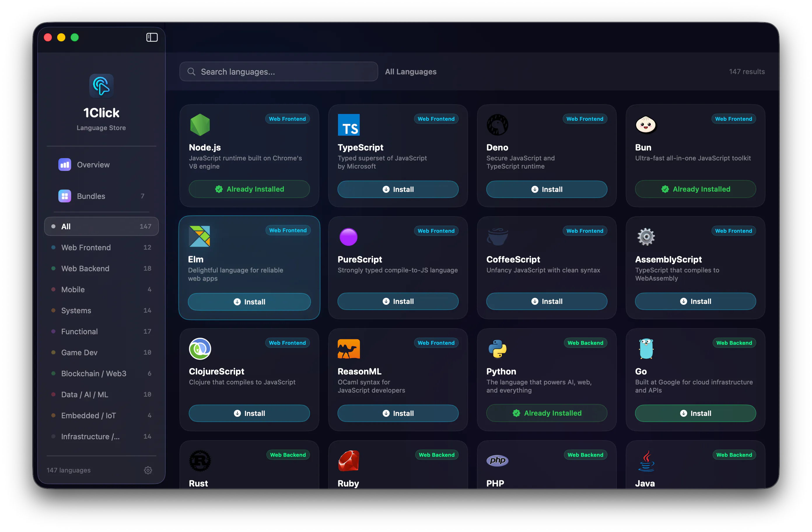Screen dimensions: 812x532
Task: Click the Ruby gem logo
Action: pyautogui.click(x=348, y=460)
